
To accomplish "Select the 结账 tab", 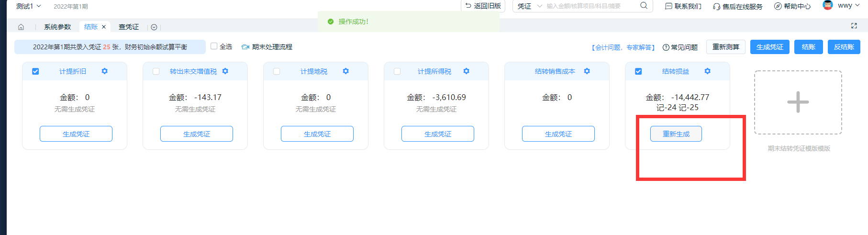I will click(x=91, y=27).
